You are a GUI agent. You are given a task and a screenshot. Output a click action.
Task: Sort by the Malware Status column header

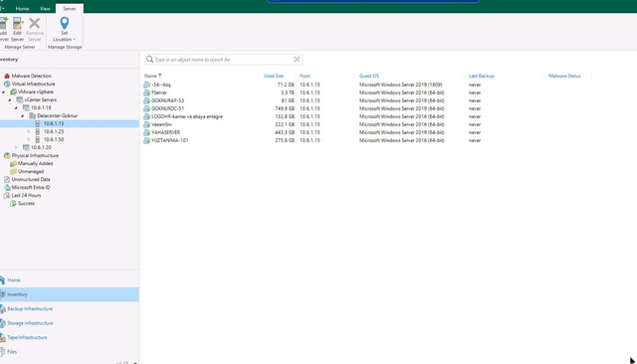coord(564,76)
